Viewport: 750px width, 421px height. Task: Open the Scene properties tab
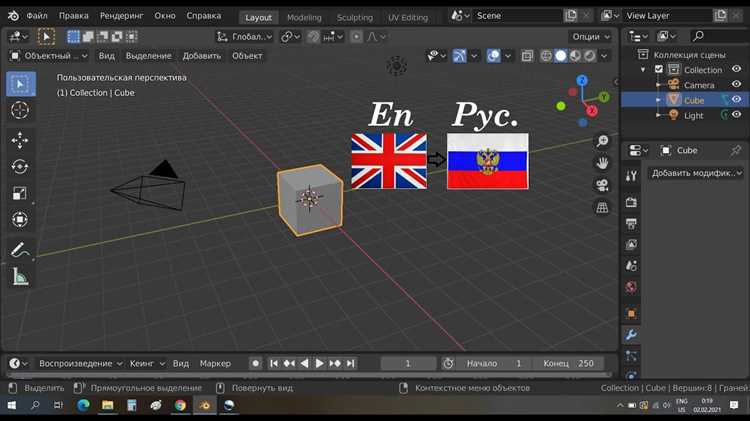tap(631, 266)
